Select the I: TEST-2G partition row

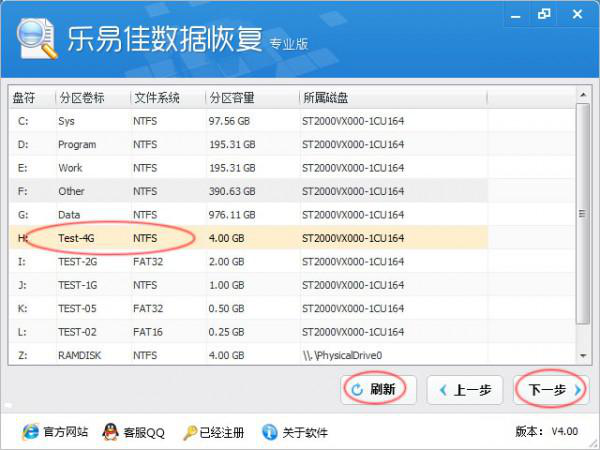coord(248,261)
